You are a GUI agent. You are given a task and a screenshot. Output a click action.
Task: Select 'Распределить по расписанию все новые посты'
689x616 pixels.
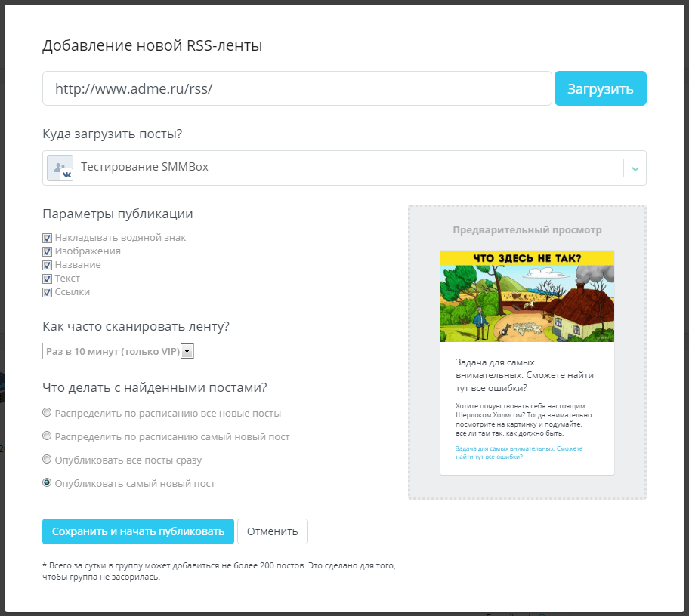coord(48,413)
